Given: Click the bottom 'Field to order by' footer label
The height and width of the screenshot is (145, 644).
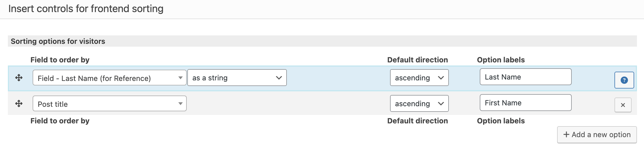Looking at the screenshot, I should tap(60, 121).
